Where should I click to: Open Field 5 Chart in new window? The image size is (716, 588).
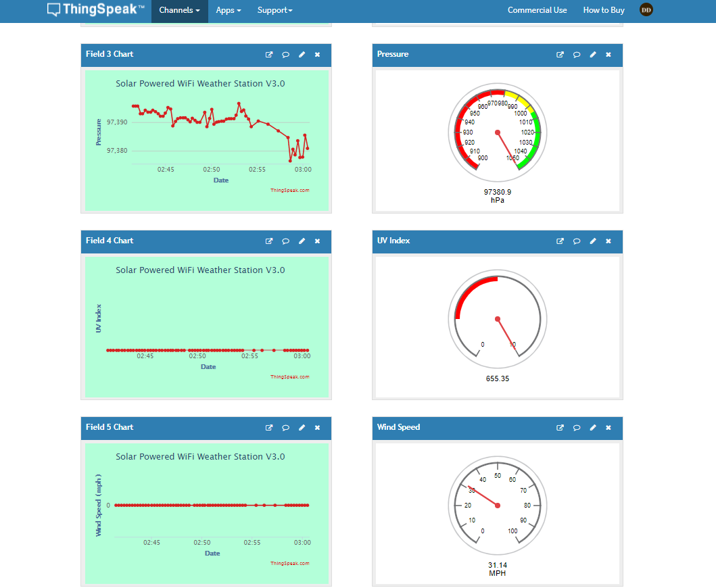[269, 428]
